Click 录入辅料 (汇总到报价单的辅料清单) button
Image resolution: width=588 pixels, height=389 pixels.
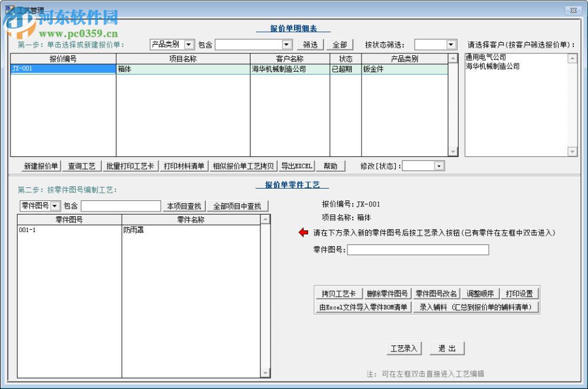pos(476,307)
